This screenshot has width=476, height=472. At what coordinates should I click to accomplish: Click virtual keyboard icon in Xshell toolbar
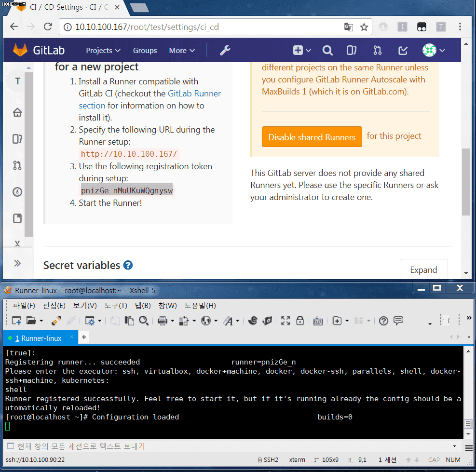(318, 321)
